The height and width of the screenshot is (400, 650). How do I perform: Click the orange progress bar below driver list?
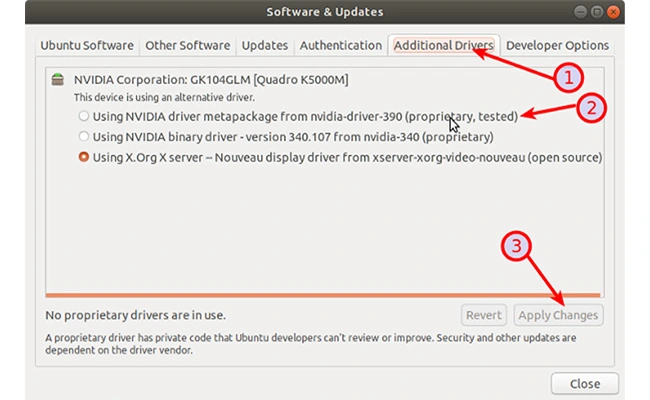[x=323, y=295]
